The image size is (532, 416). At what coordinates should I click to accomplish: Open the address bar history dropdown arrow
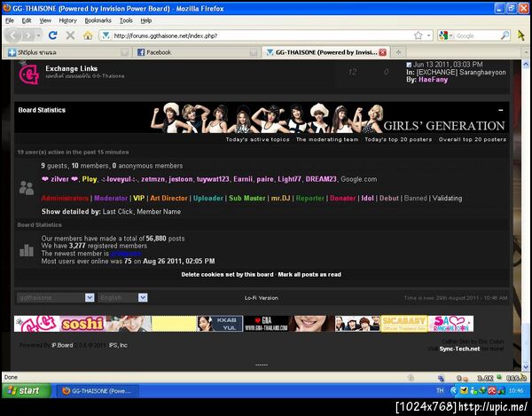pyautogui.click(x=429, y=35)
